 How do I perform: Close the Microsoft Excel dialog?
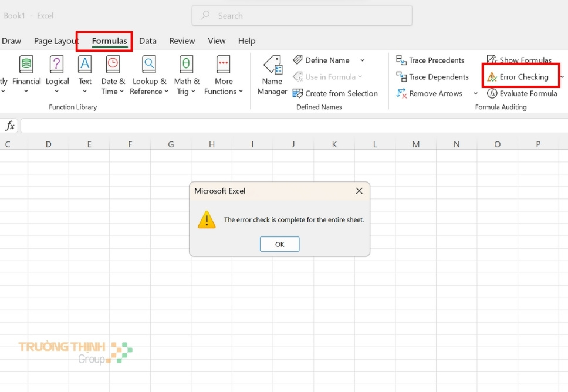(x=359, y=191)
